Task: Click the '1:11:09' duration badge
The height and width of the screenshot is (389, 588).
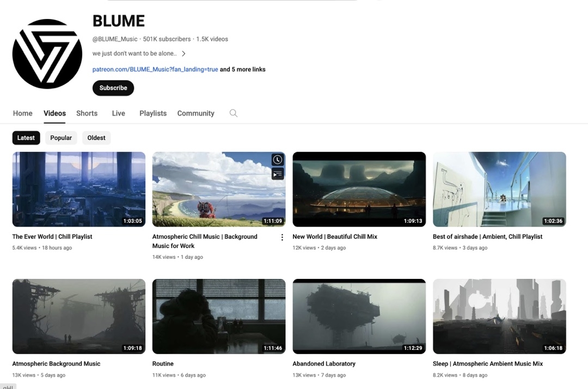Action: coord(273,221)
